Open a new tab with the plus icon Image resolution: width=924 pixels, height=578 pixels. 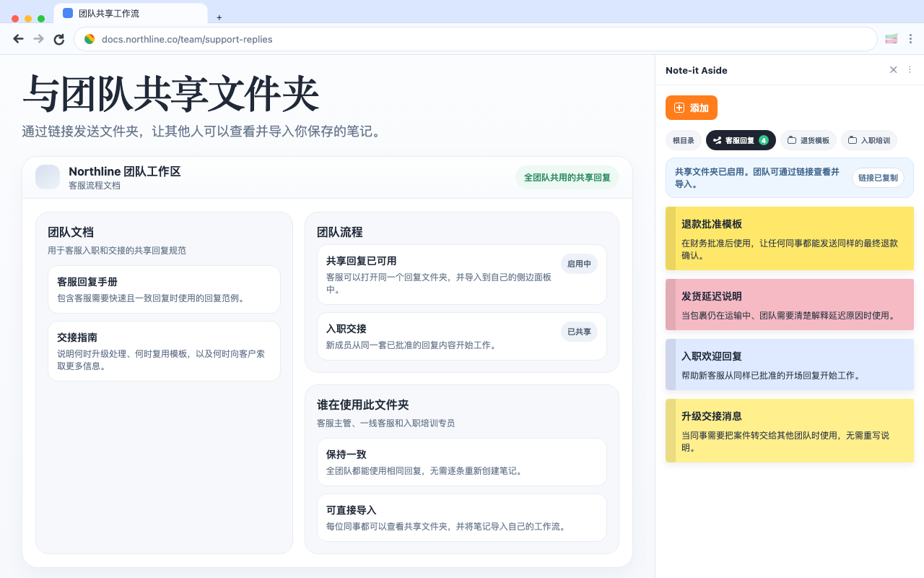pos(219,17)
